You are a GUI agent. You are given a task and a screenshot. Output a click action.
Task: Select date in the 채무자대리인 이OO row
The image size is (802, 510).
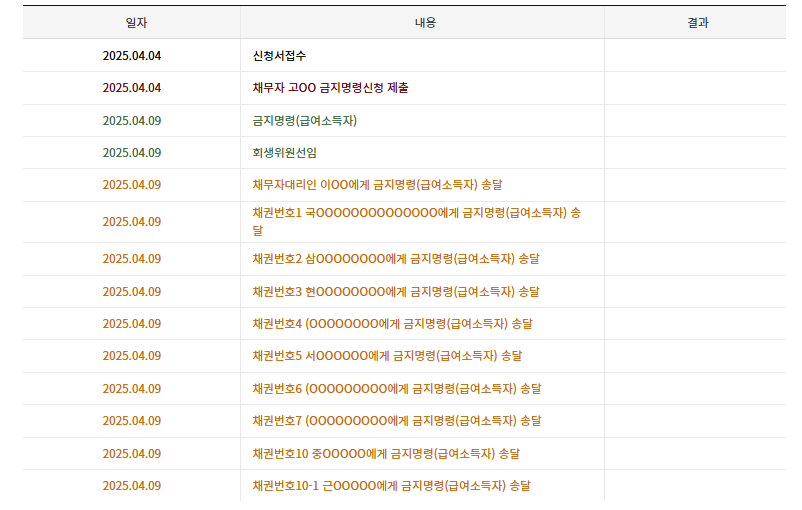(132, 185)
